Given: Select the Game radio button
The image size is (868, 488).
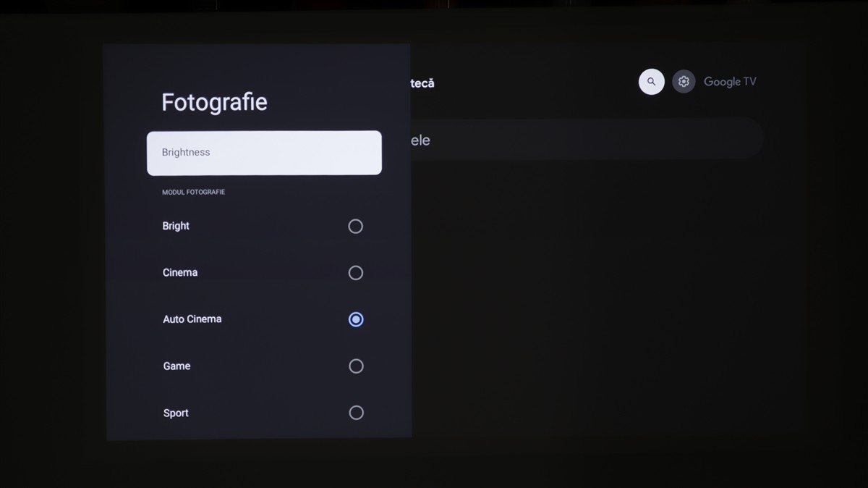Looking at the screenshot, I should [x=355, y=366].
